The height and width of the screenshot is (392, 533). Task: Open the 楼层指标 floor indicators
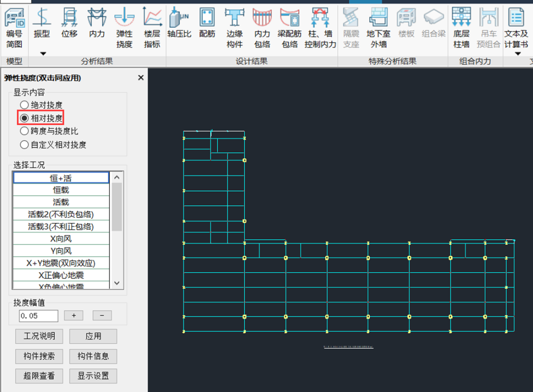pyautogui.click(x=152, y=29)
